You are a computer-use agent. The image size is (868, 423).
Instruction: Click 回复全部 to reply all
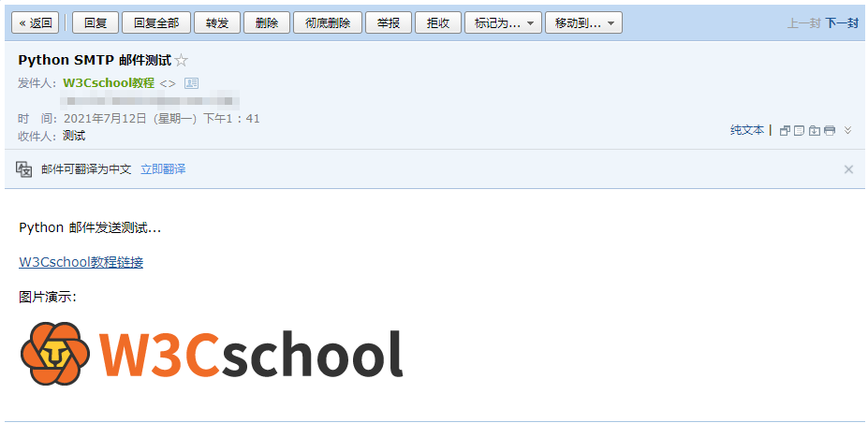(x=156, y=22)
